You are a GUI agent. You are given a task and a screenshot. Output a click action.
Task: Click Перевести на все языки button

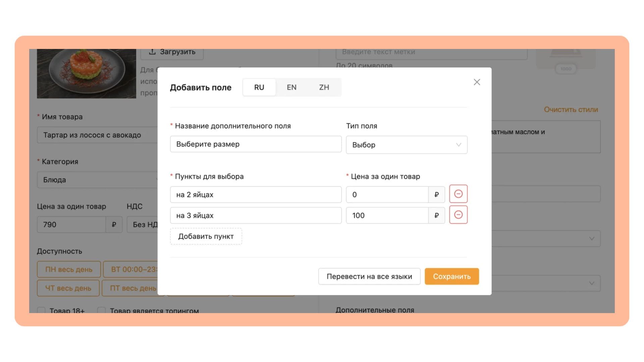point(369,277)
